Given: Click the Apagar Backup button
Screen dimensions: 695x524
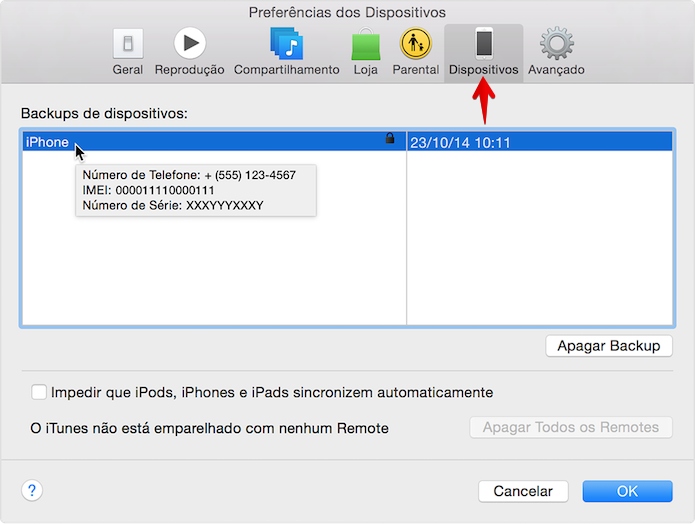Looking at the screenshot, I should tap(609, 346).
